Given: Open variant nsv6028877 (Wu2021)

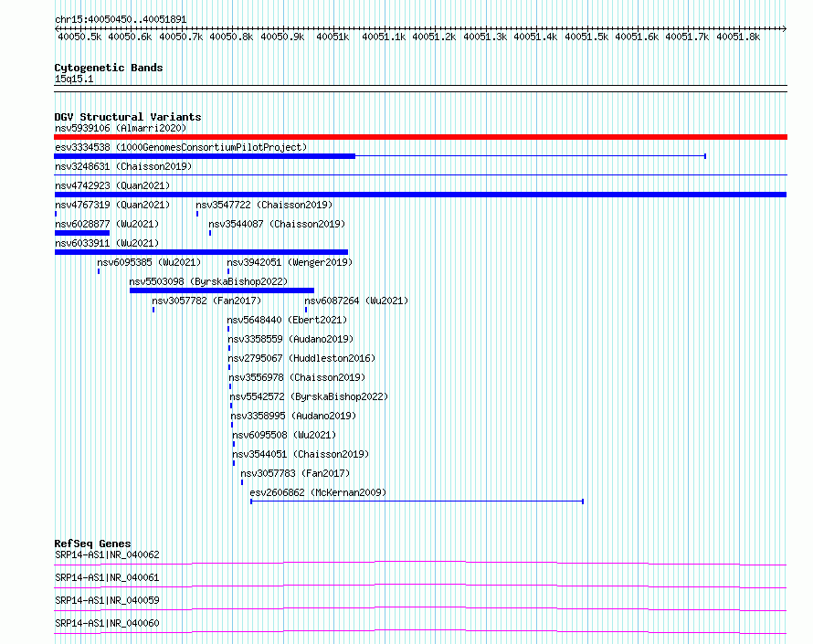Looking at the screenshot, I should (x=107, y=224).
